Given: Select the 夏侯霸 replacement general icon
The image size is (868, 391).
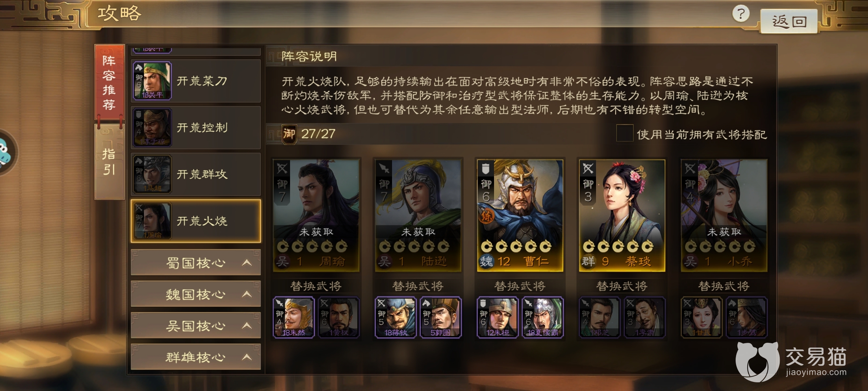Looking at the screenshot, I should click(542, 318).
